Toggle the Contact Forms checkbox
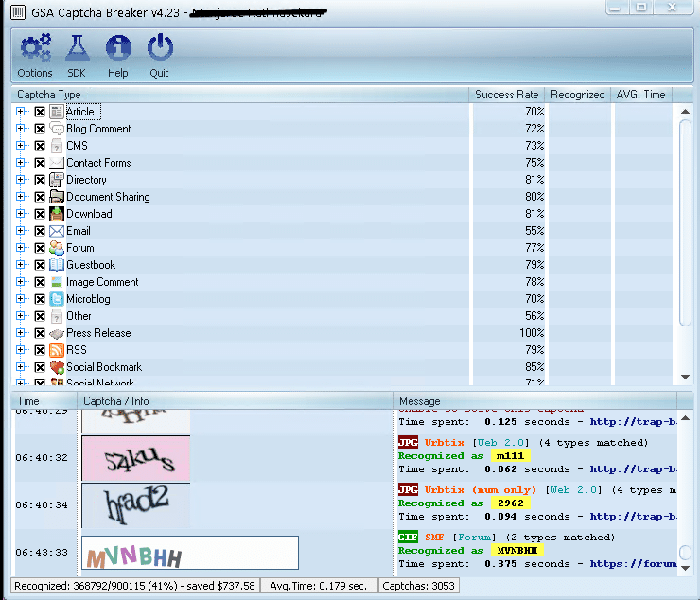The image size is (700, 600). (x=40, y=163)
